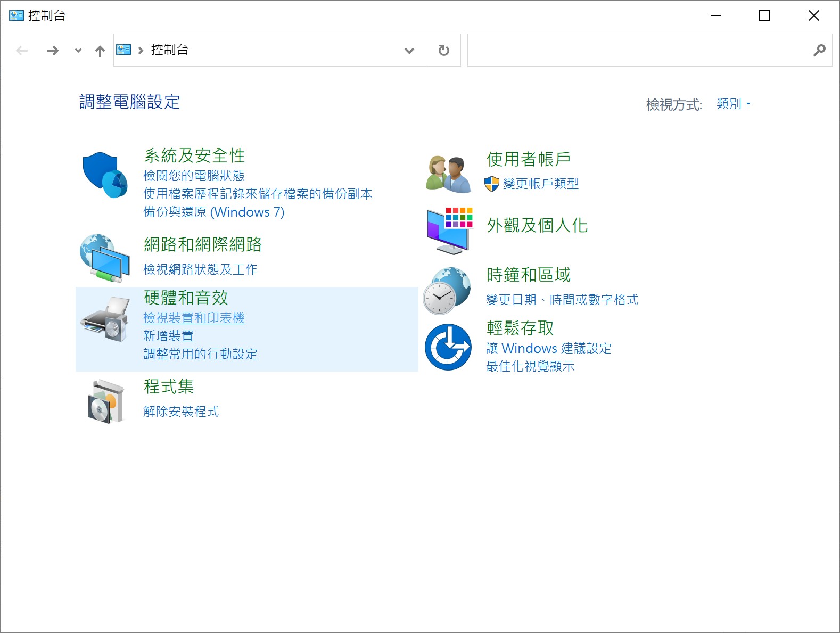This screenshot has width=840, height=633.
Task: Open 最佳化視覺顯示 link
Action: click(x=530, y=366)
